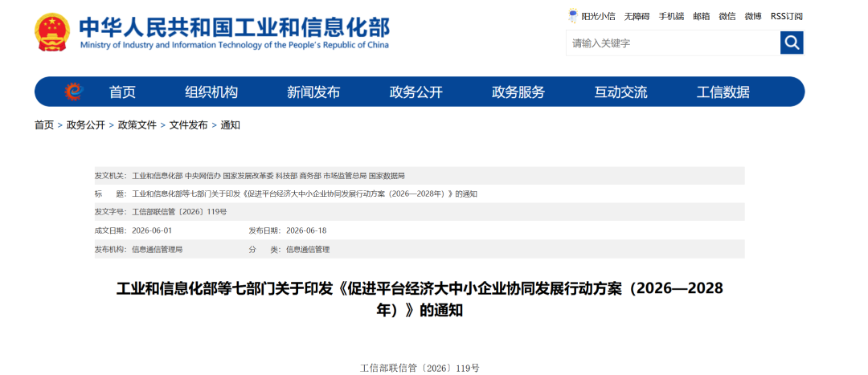The height and width of the screenshot is (375, 868).
Task: Click the bold article headline
Action: pos(420,300)
